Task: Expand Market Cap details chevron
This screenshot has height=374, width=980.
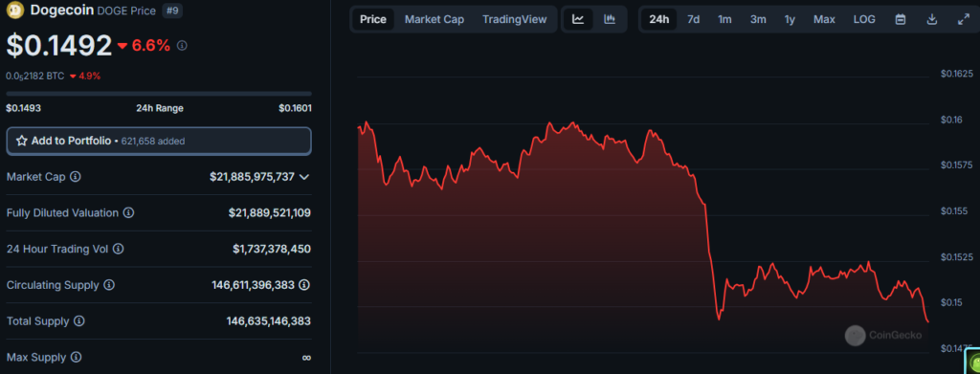Action: [304, 177]
